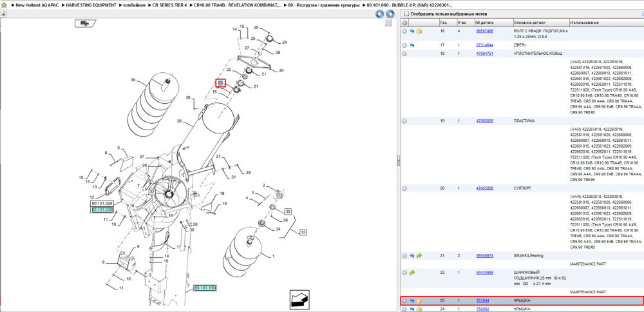Toggle selection circle for row 17
The height and width of the screenshot is (312, 644).
tap(404, 45)
